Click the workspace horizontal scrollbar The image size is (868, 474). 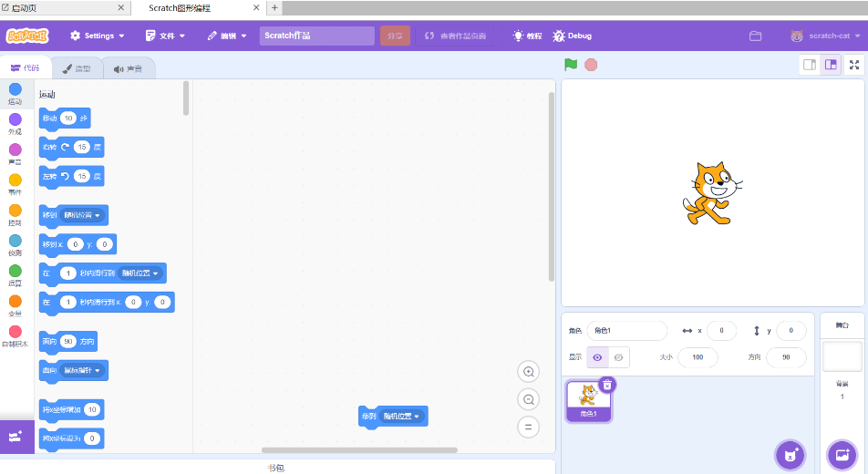click(x=359, y=450)
